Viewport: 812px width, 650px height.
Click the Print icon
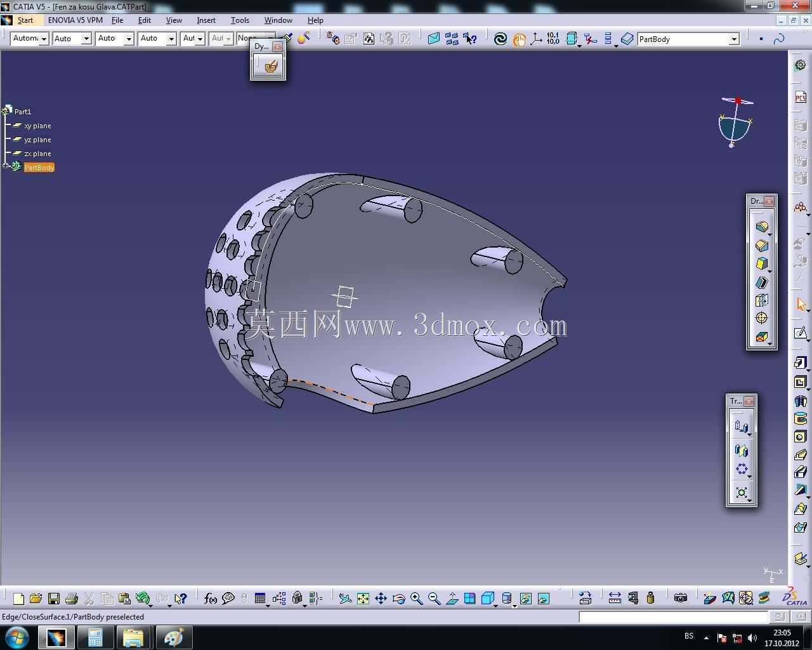pos(72,598)
